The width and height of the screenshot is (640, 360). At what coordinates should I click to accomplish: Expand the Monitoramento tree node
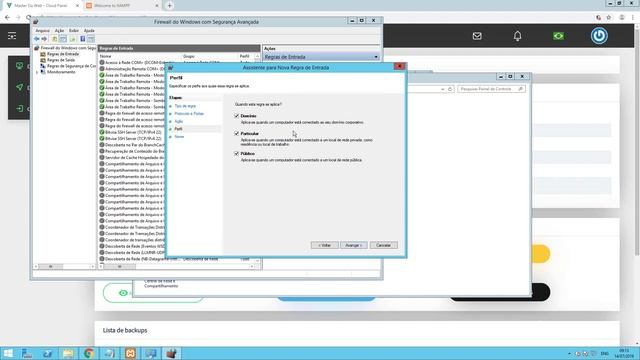point(37,72)
